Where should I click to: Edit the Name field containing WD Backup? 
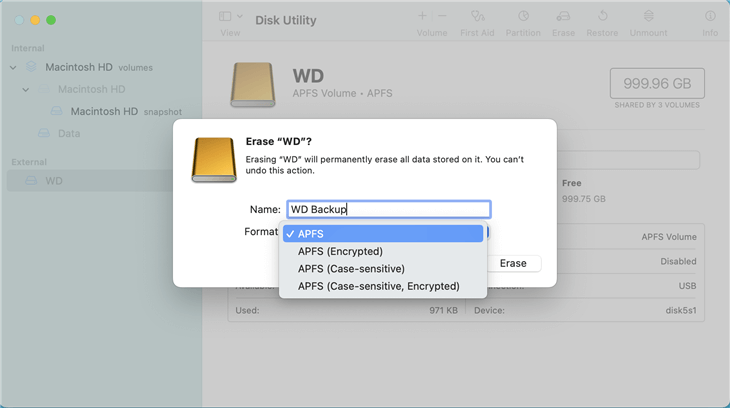pos(389,209)
